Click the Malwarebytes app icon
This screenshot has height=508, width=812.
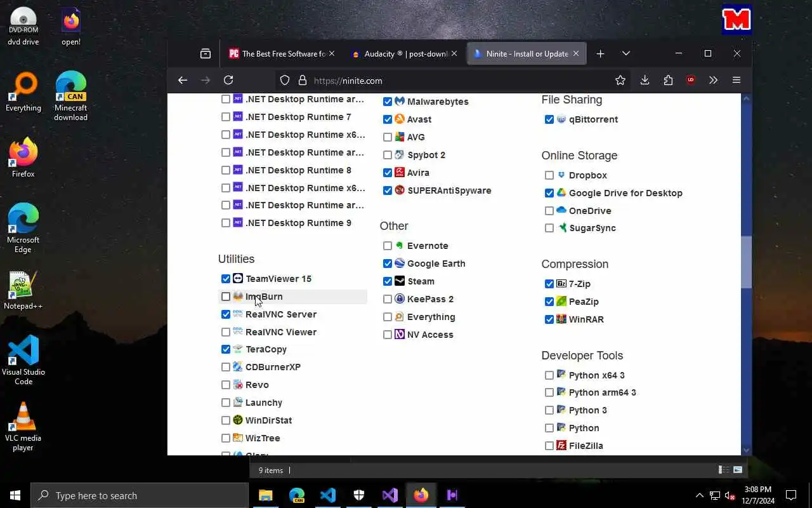click(400, 102)
